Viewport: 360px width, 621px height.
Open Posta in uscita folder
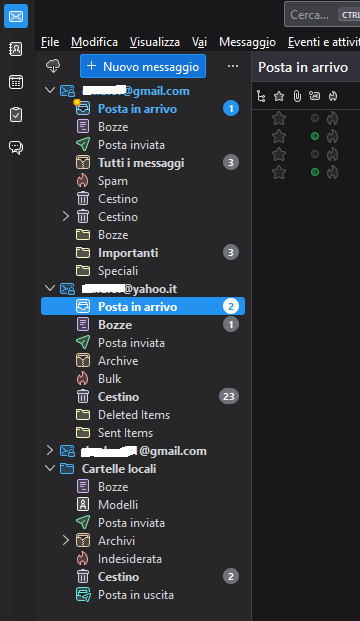pyautogui.click(x=143, y=595)
